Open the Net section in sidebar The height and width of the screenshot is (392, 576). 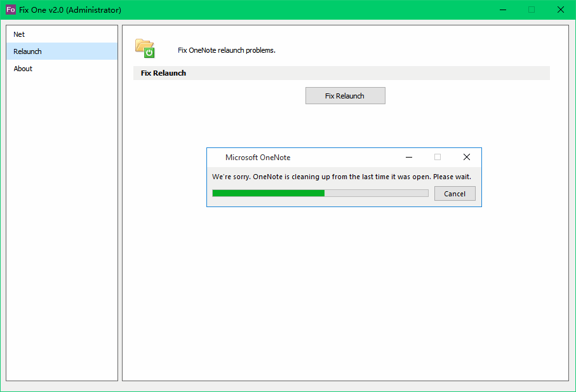[x=62, y=34]
